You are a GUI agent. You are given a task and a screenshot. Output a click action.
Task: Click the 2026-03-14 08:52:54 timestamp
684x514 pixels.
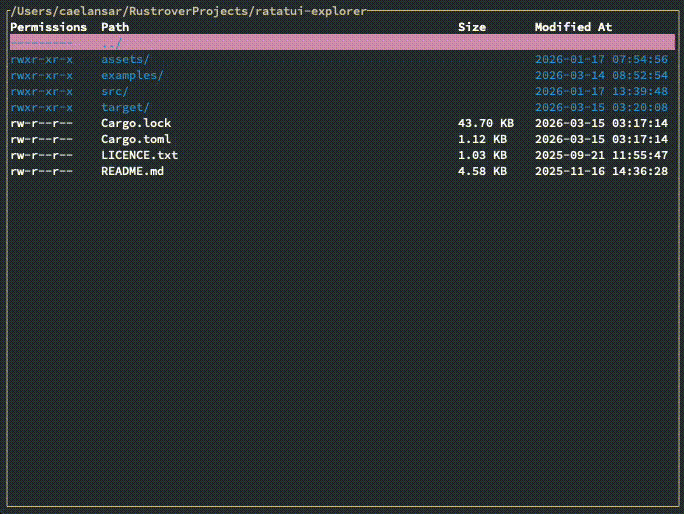(x=602, y=75)
